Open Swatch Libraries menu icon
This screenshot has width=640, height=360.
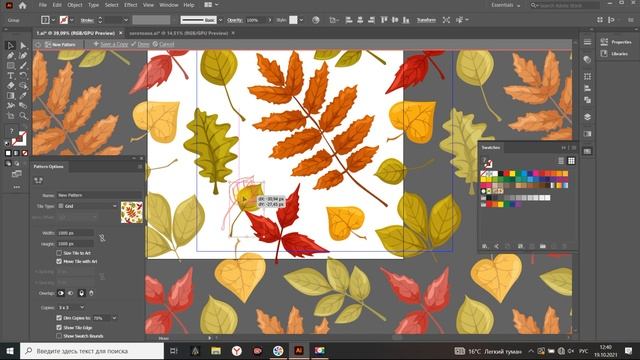click(x=485, y=246)
